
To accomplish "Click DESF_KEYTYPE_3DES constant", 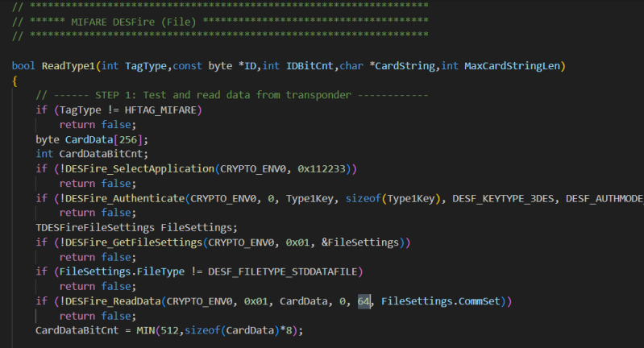I will (x=503, y=198).
